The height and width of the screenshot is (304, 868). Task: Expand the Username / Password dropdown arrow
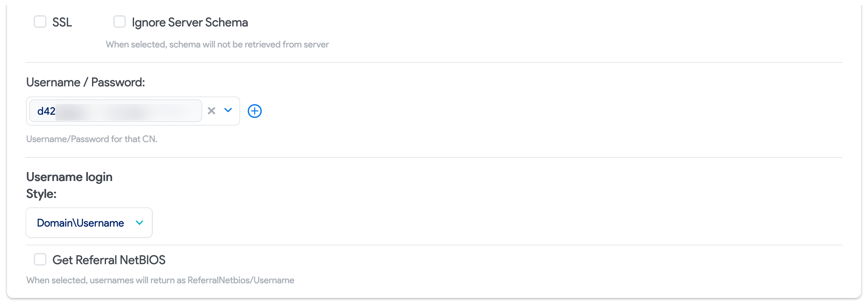point(228,110)
